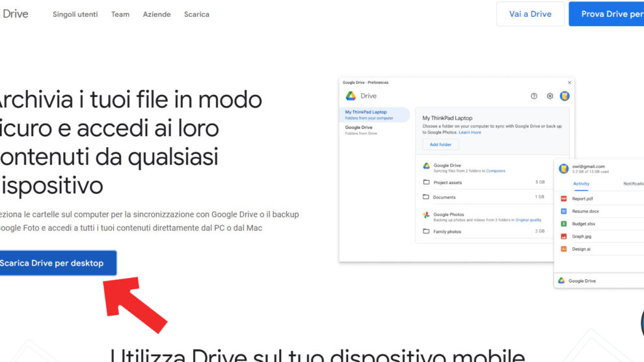Open the Singoli utenti menu item
This screenshot has width=644, height=362.
coord(75,14)
